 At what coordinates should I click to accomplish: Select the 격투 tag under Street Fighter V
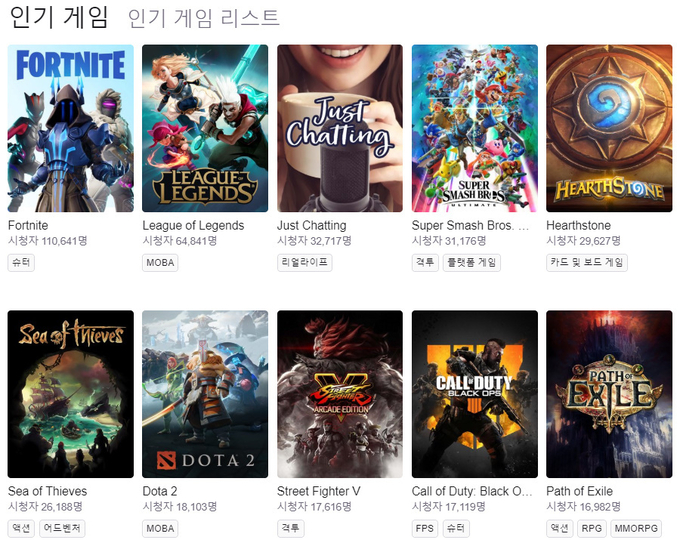coord(291,529)
